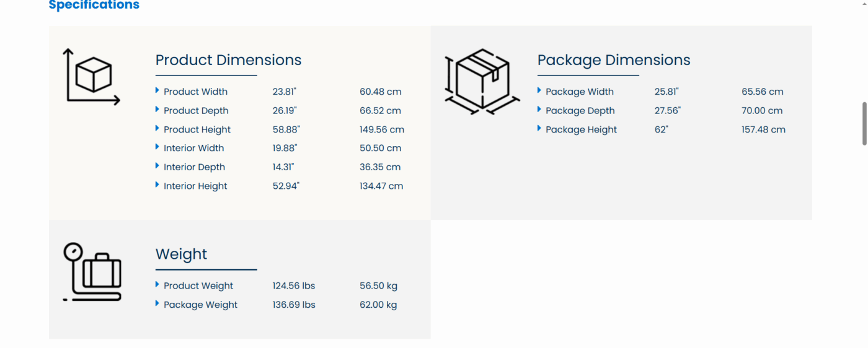Image resolution: width=868 pixels, height=348 pixels.
Task: Click the 56.50 kg product weight value
Action: click(x=378, y=286)
